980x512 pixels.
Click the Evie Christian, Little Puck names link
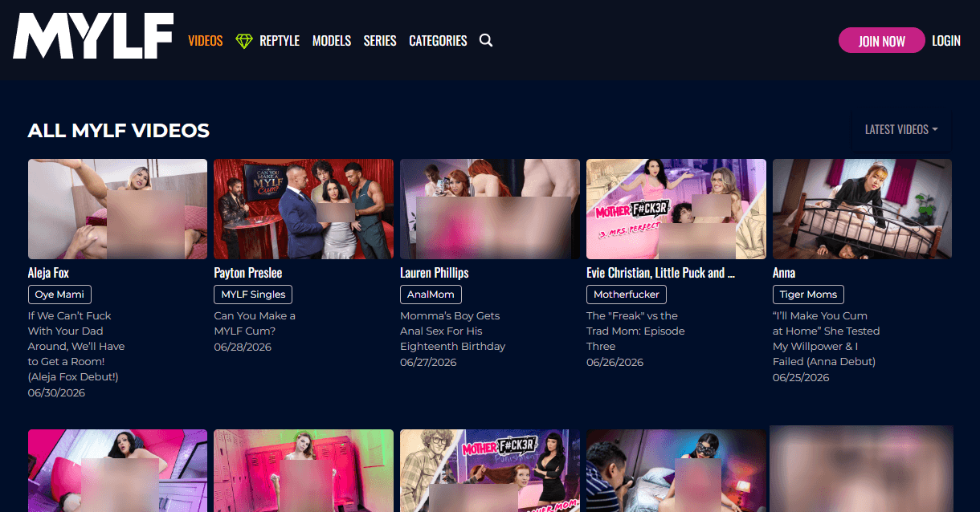tap(661, 273)
